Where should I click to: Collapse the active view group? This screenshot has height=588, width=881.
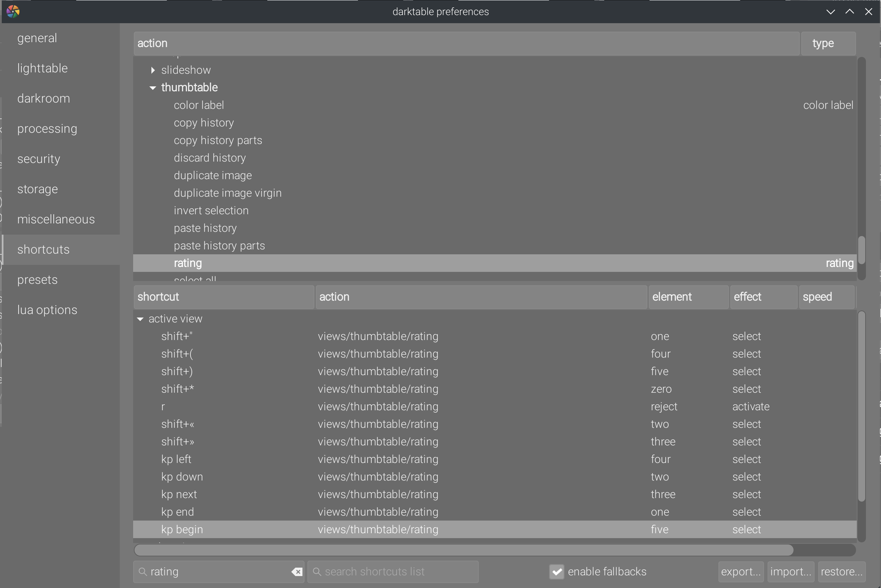[x=140, y=319]
